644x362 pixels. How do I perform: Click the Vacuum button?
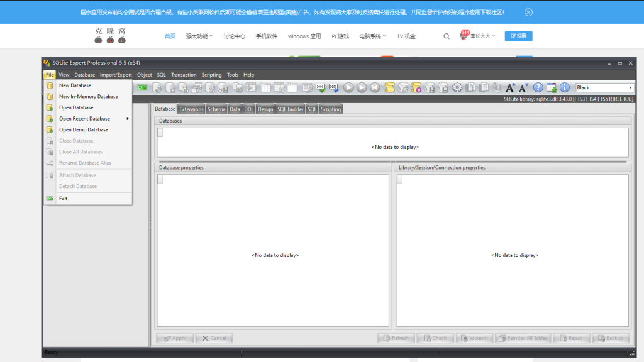[x=474, y=338]
